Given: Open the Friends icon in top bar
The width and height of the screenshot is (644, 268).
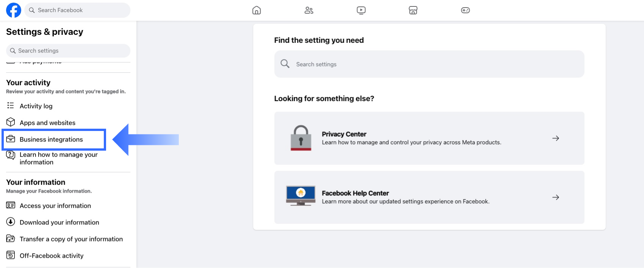Looking at the screenshot, I should point(309,10).
